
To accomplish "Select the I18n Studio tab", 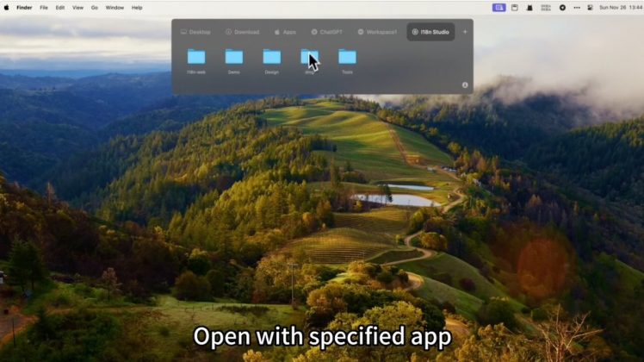I will click(430, 32).
